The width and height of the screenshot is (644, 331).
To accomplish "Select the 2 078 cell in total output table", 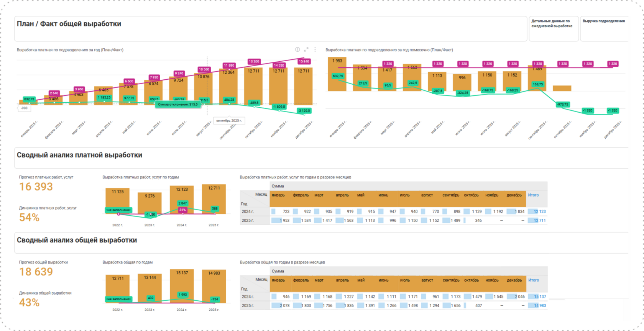I will coord(280,306).
